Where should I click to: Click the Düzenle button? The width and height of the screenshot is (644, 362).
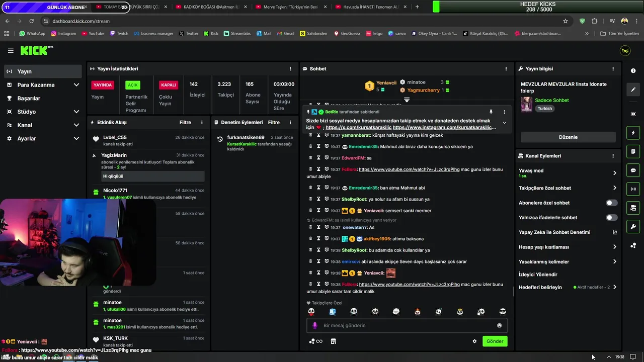click(x=568, y=137)
